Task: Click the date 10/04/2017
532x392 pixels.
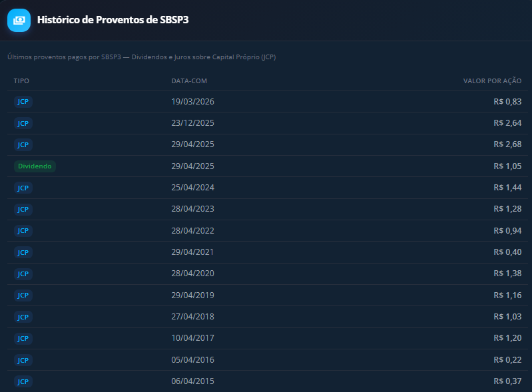Action: pyautogui.click(x=192, y=338)
